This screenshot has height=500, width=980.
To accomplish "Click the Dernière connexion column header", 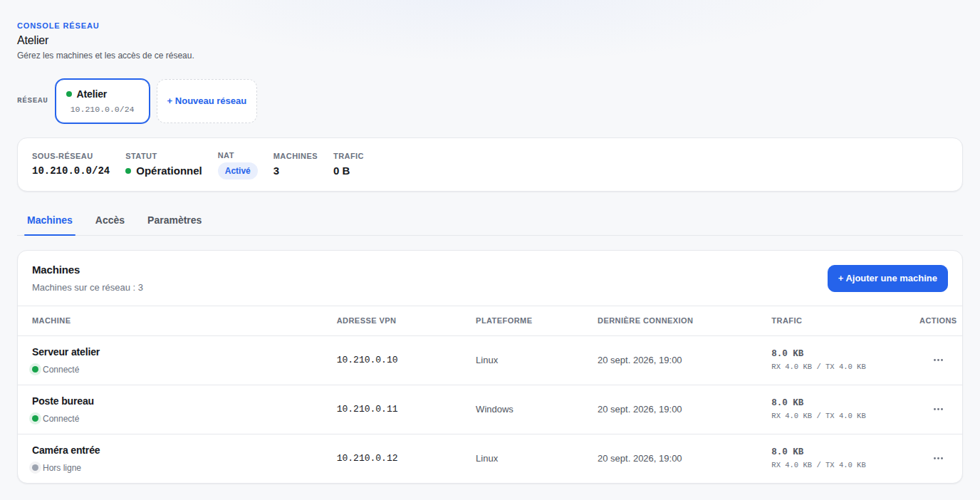I will [645, 321].
